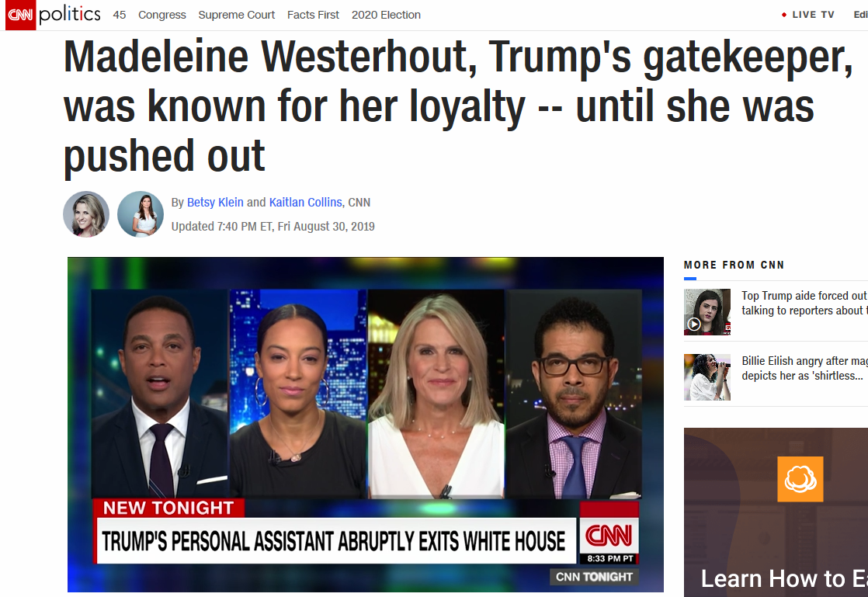The image size is (868, 597).
Task: Click Kaitlan Collins round author photo
Action: [141, 214]
